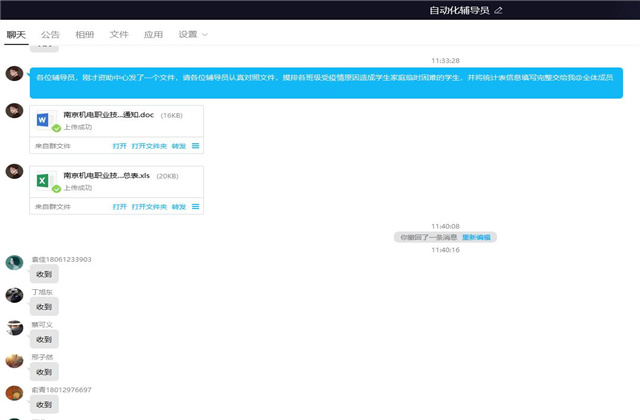
Task: Click 重新编辑 on the recalled message
Action: tap(476, 237)
